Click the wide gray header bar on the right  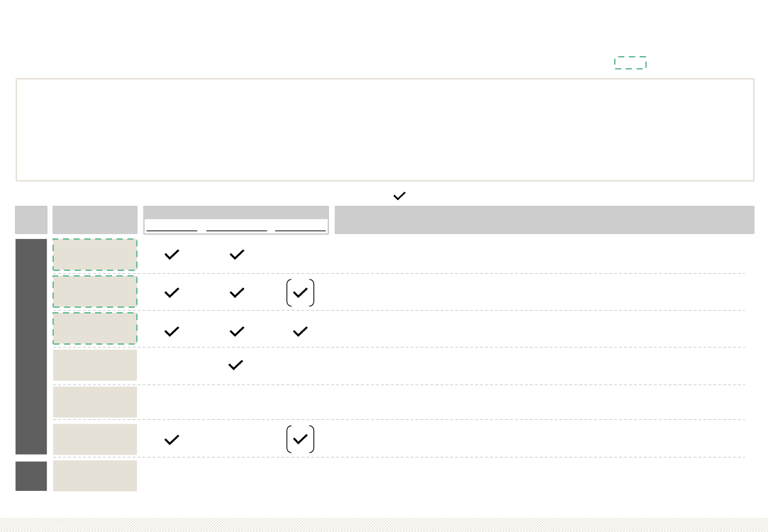click(545, 220)
